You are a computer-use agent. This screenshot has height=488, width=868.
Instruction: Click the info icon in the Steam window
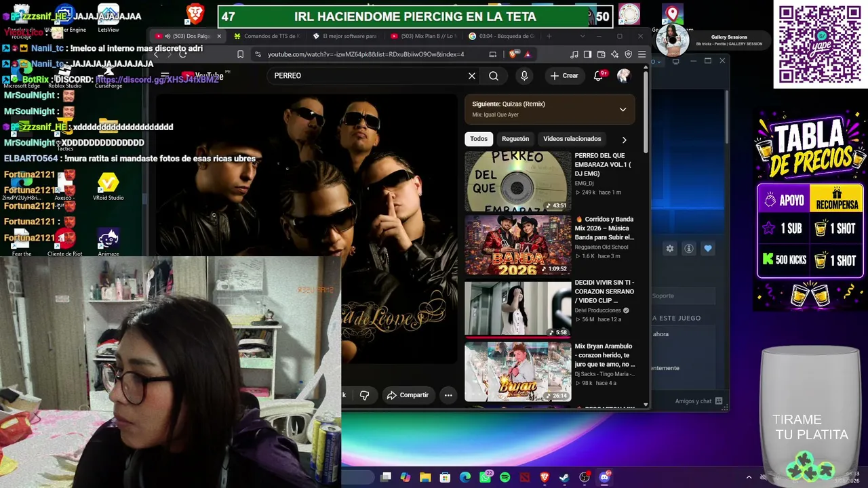[689, 249]
